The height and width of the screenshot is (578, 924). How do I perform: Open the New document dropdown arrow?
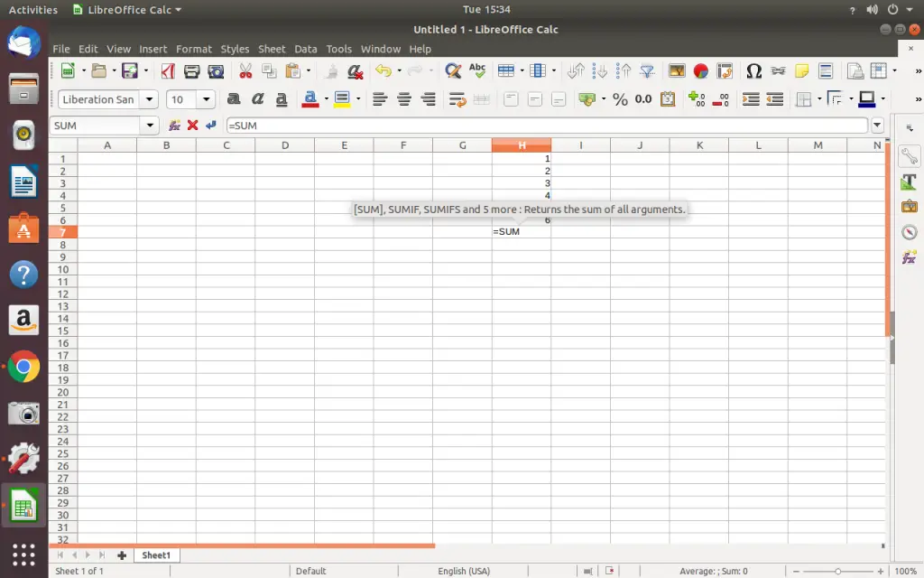coord(84,71)
